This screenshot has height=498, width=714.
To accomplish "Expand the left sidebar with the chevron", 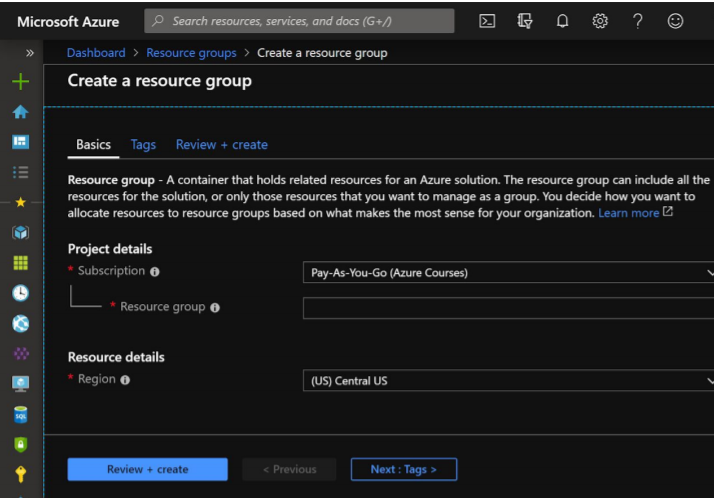I will point(29,53).
